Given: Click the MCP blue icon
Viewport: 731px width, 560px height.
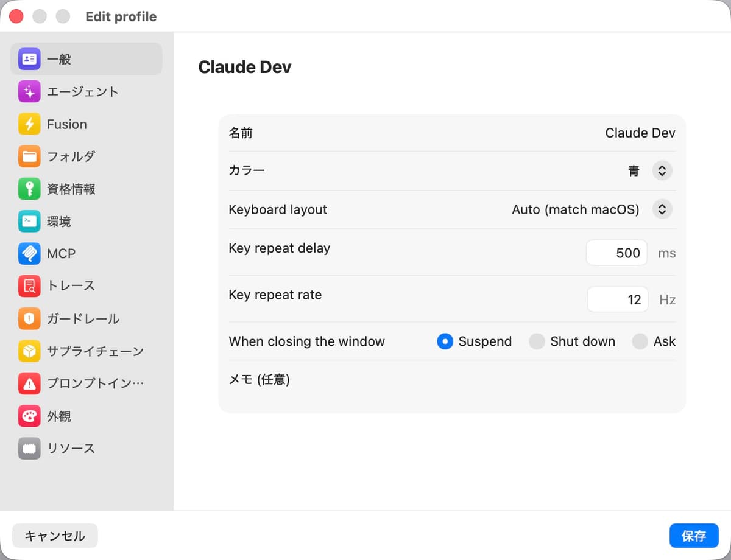Looking at the screenshot, I should pos(29,254).
